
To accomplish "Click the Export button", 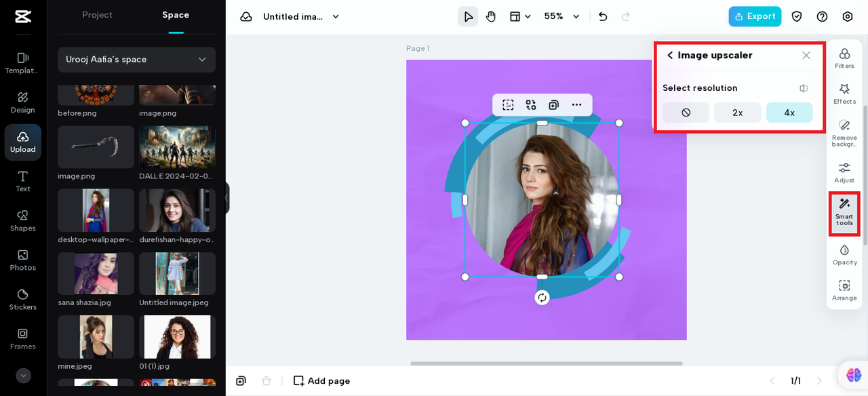I will (x=755, y=16).
